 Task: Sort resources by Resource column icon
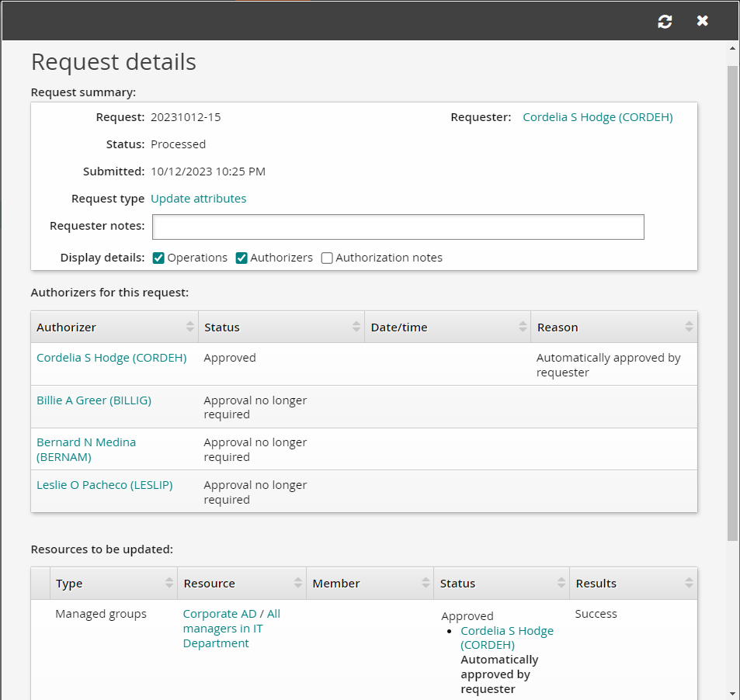pyautogui.click(x=298, y=584)
